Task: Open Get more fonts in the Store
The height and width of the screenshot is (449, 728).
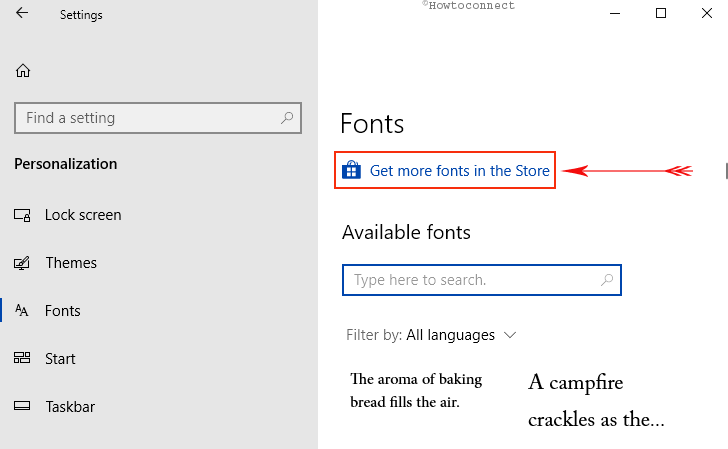Action: [459, 170]
